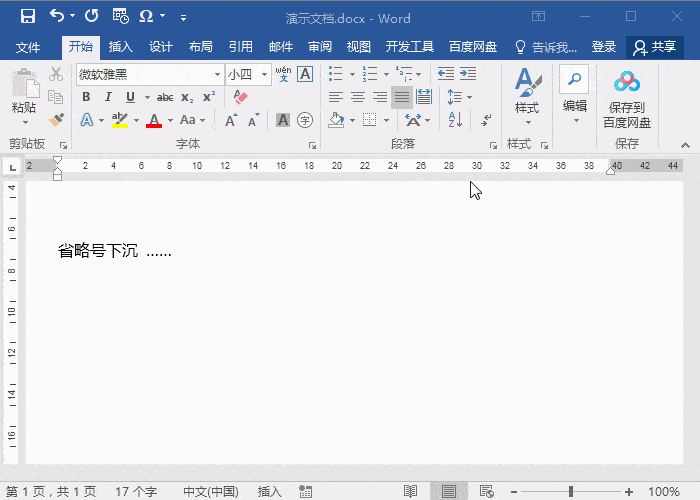Click the 100% zoom level
Screen dimensions: 700x500
663,492
